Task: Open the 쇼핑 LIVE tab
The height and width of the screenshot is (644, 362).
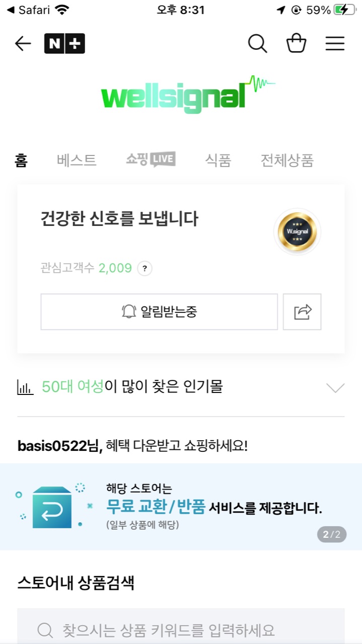Action: pyautogui.click(x=151, y=160)
